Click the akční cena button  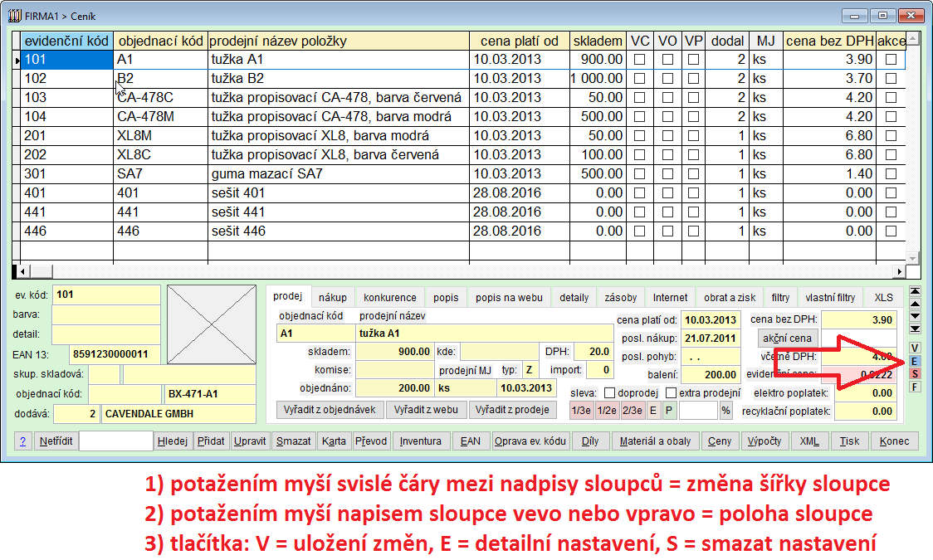(784, 338)
